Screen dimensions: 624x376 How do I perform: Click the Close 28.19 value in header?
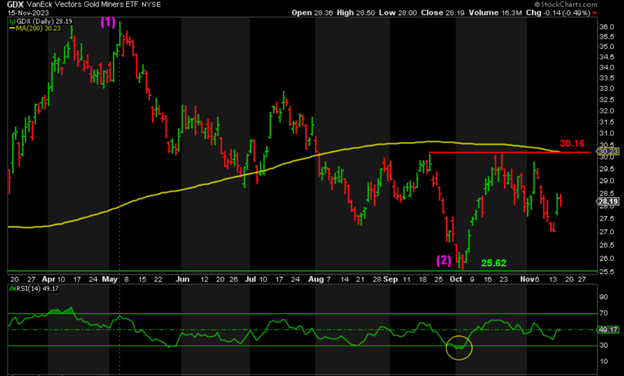click(443, 13)
